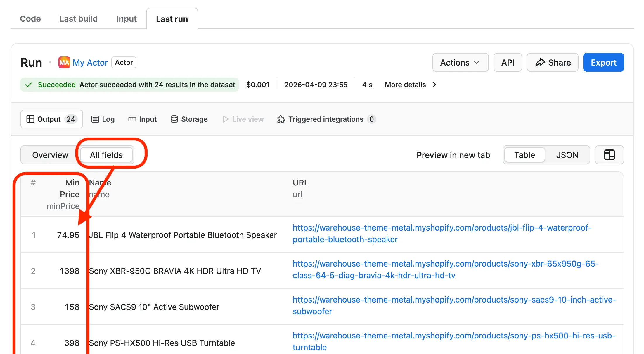Select the Output 24 tab

coord(52,119)
